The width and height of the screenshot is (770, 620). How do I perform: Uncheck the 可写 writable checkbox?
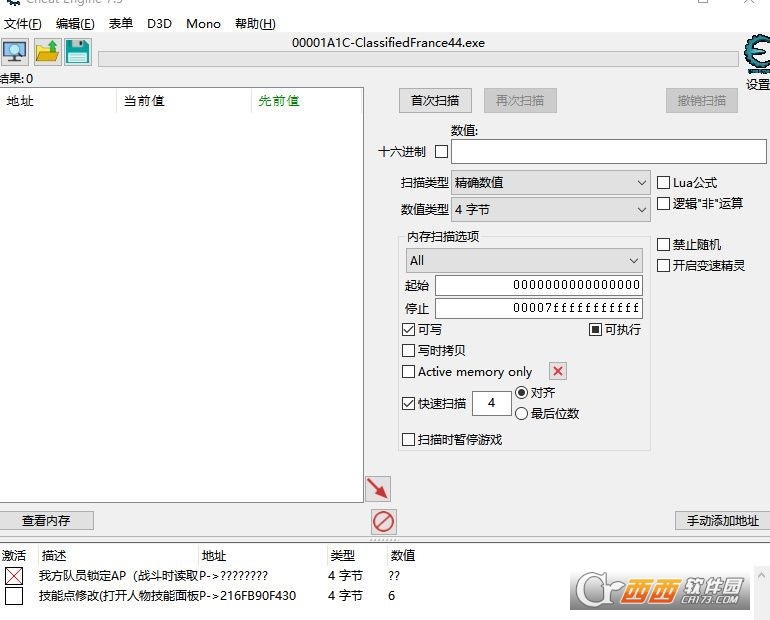point(408,329)
